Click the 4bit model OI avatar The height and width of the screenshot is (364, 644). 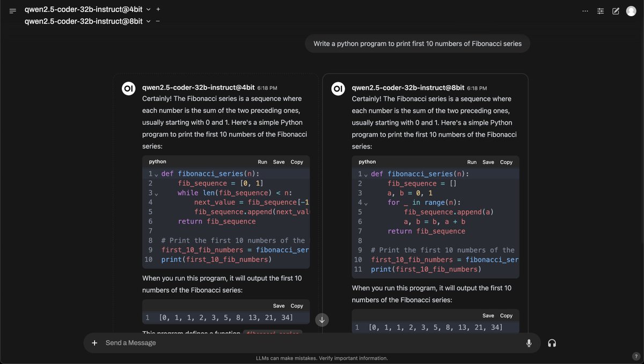pos(128,89)
